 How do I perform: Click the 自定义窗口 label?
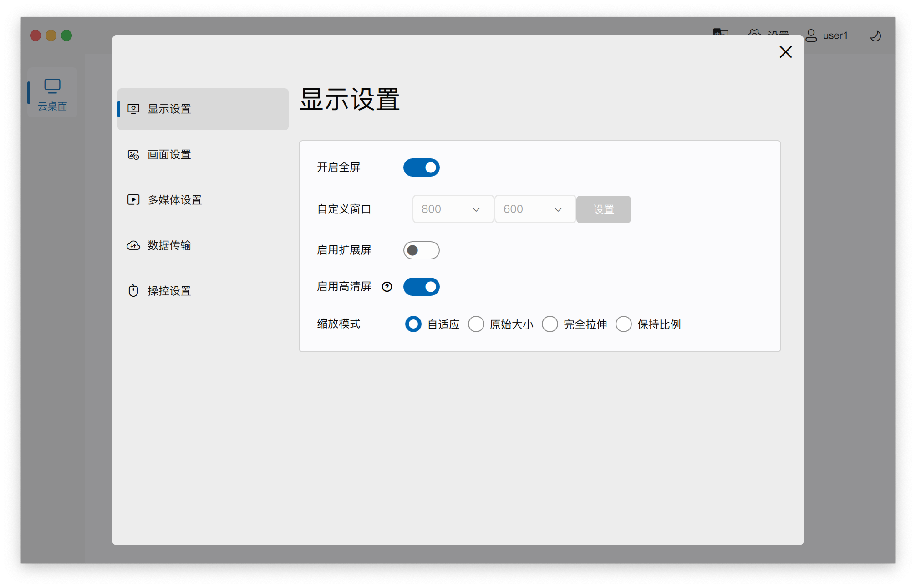[344, 209]
